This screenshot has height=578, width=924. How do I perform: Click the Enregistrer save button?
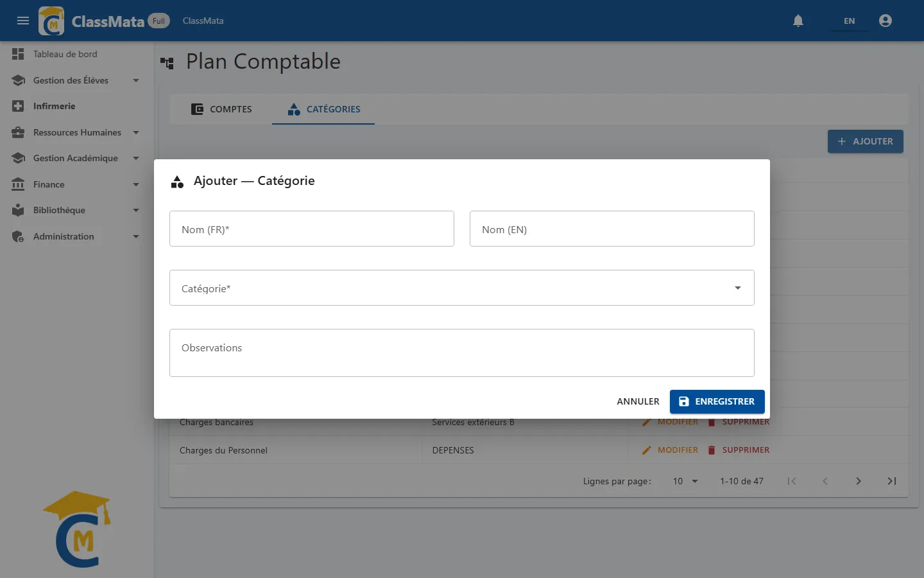pos(717,401)
